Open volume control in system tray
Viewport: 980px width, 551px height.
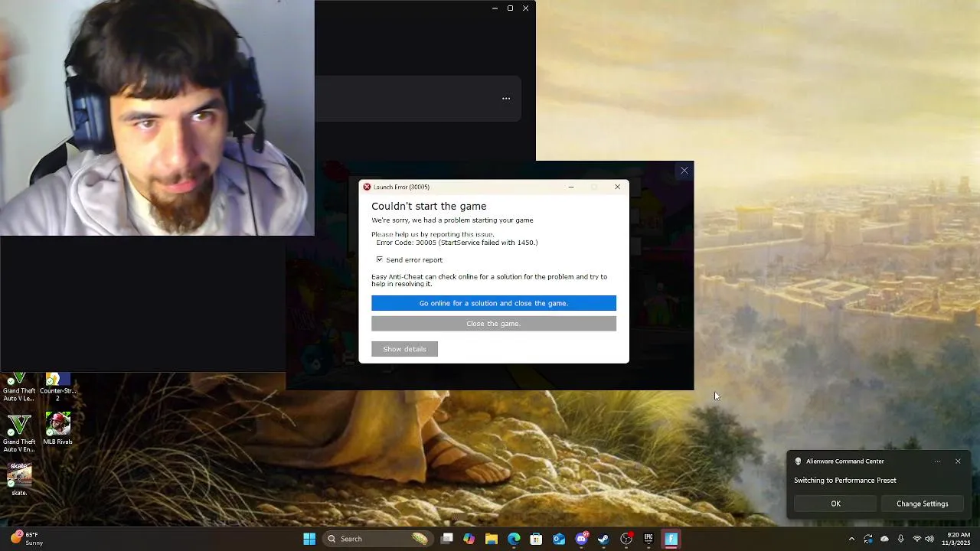coord(929,539)
